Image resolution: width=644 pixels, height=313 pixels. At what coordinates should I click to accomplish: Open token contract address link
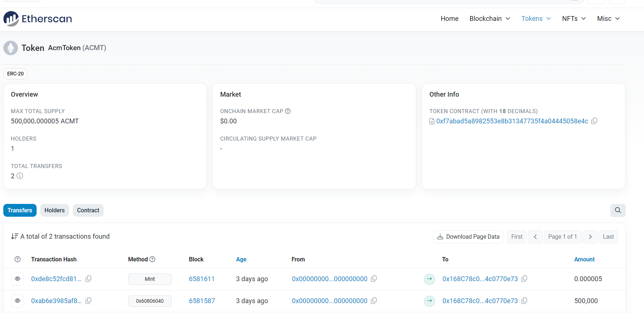click(512, 121)
